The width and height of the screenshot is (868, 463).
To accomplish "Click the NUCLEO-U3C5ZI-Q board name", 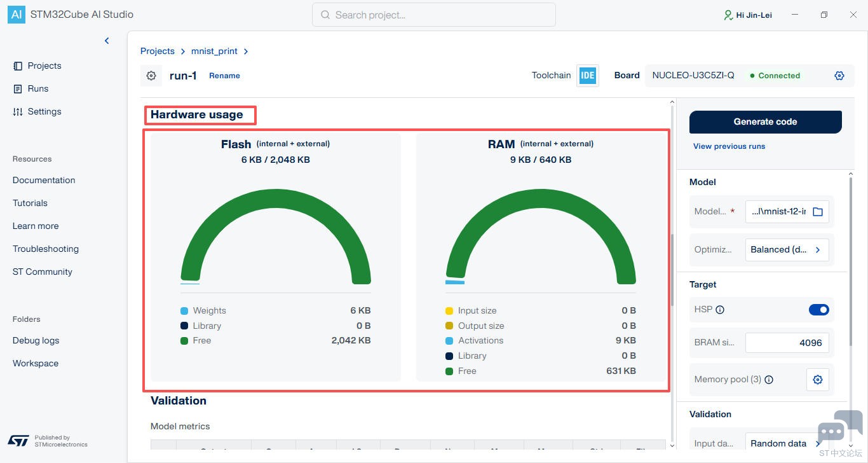I will 693,75.
